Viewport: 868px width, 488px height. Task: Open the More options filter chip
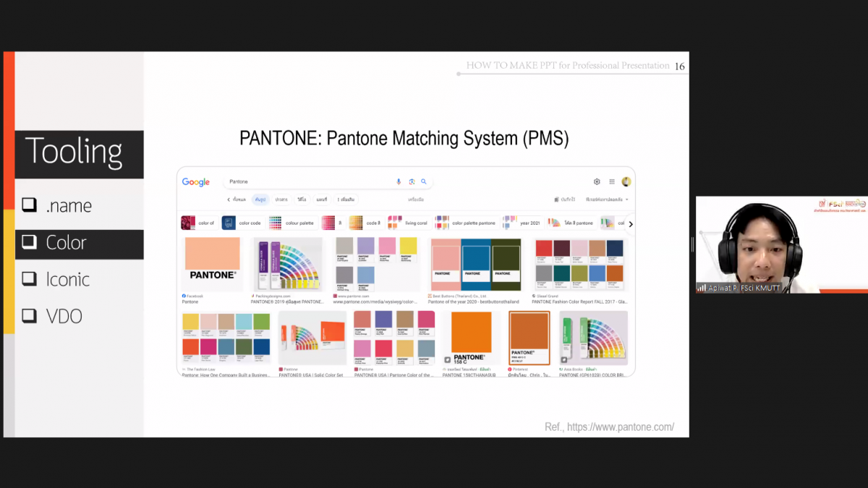coord(346,200)
